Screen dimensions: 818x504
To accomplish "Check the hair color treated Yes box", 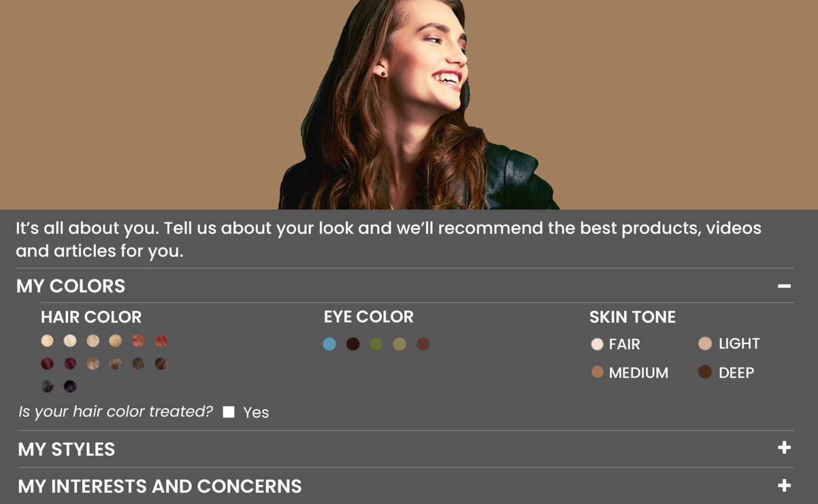I will click(x=228, y=412).
